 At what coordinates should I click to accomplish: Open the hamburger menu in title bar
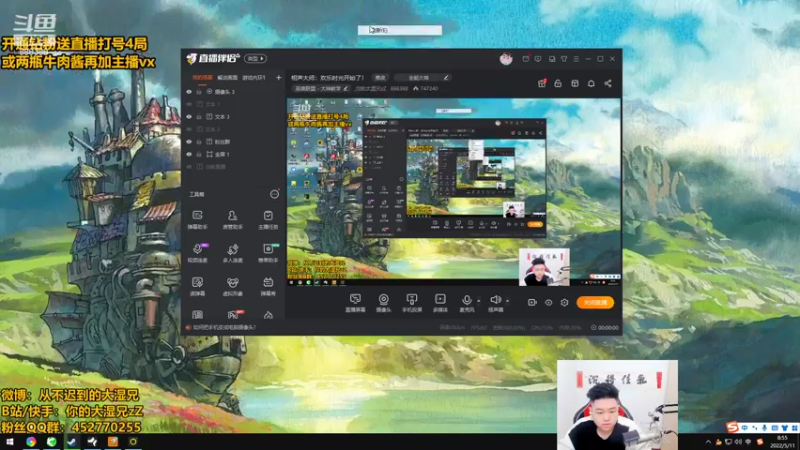[576, 59]
